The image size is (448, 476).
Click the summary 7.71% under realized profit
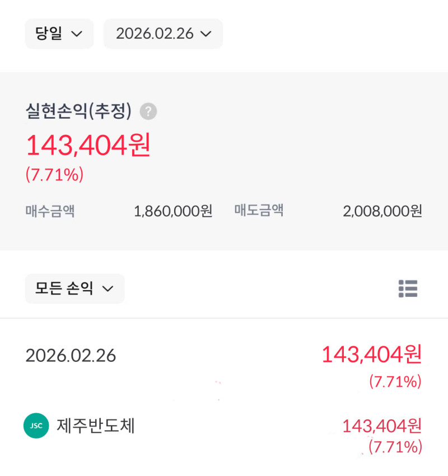click(54, 175)
